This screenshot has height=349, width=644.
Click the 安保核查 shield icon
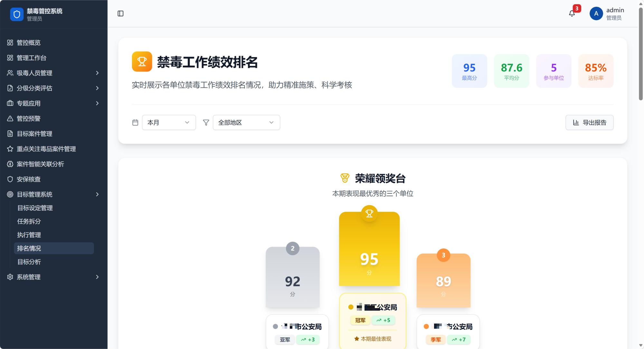point(10,179)
